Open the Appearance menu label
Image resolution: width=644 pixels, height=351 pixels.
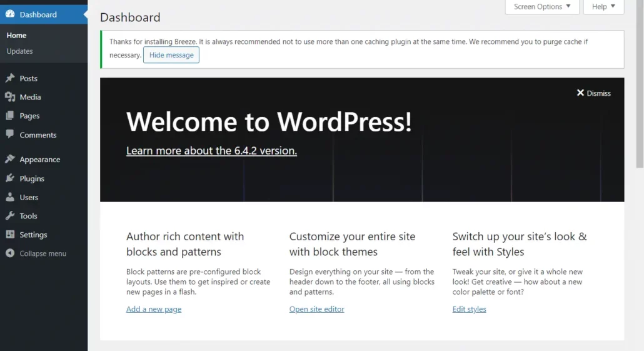coord(40,160)
